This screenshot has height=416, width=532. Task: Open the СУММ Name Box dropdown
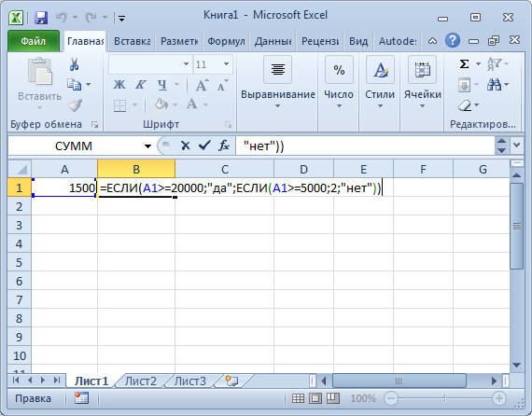147,146
